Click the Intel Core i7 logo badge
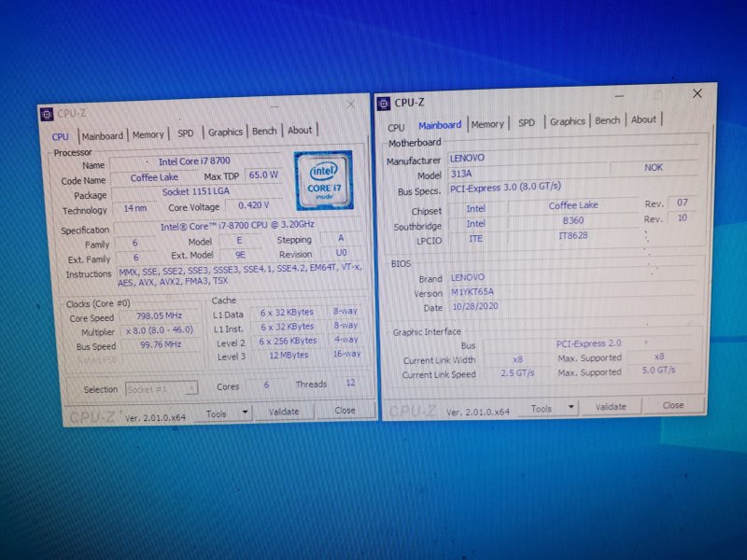 click(324, 180)
